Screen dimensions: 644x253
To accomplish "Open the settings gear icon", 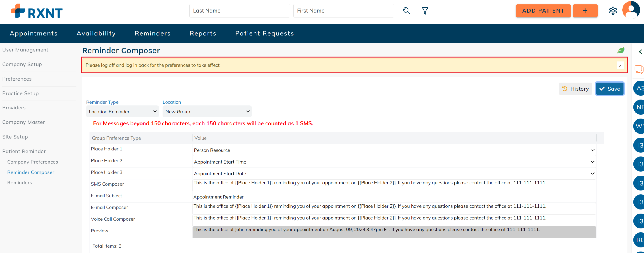I will 613,11.
